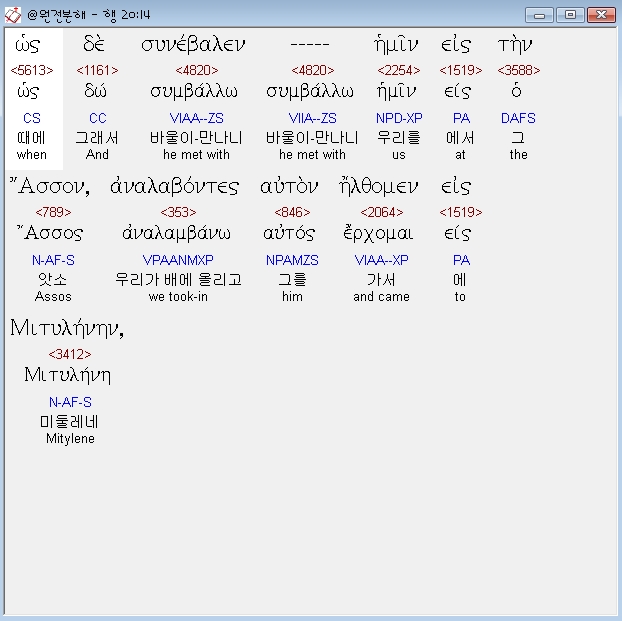Screen dimensions: 622x621
Task: Select the lemma ἀναλαμβάνω
Action: pos(176,233)
